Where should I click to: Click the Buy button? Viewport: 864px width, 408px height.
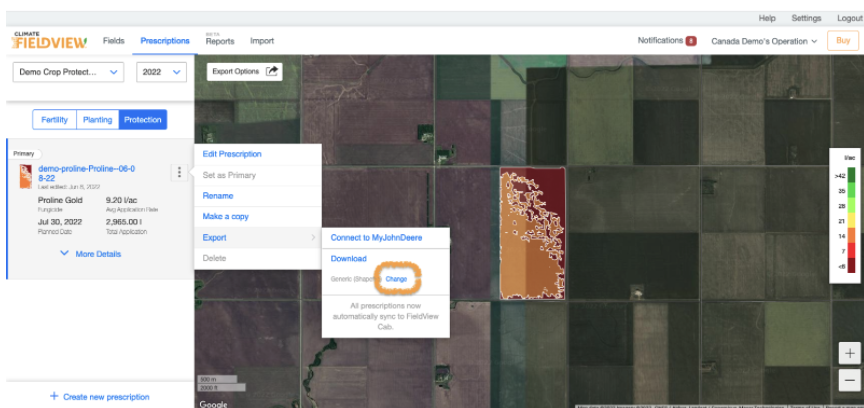pos(844,41)
